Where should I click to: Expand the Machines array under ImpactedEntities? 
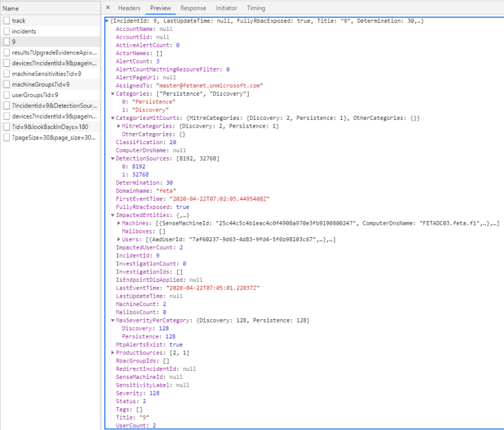coord(119,224)
